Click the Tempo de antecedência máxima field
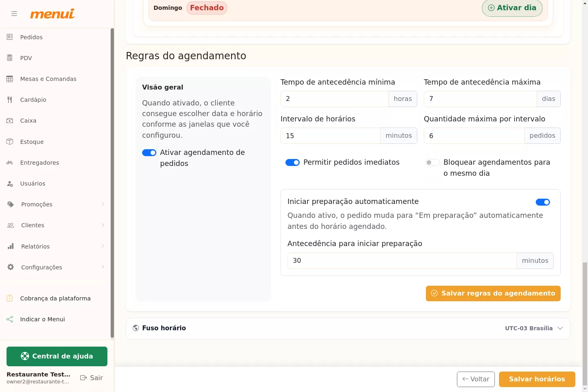This screenshot has height=392, width=588. [480, 99]
